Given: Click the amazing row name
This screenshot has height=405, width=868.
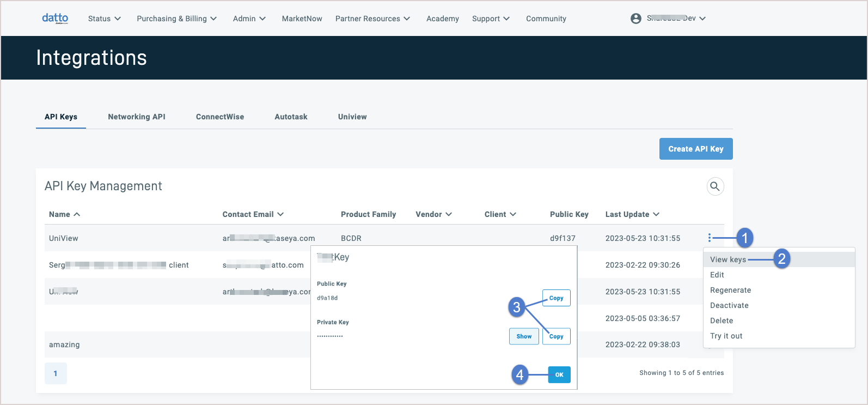Looking at the screenshot, I should [x=64, y=344].
